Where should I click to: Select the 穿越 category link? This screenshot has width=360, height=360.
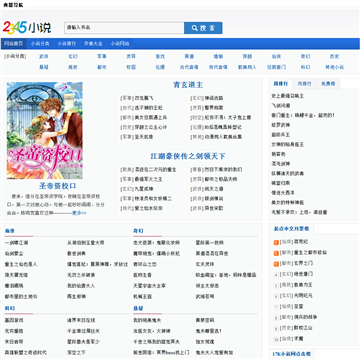(247, 56)
